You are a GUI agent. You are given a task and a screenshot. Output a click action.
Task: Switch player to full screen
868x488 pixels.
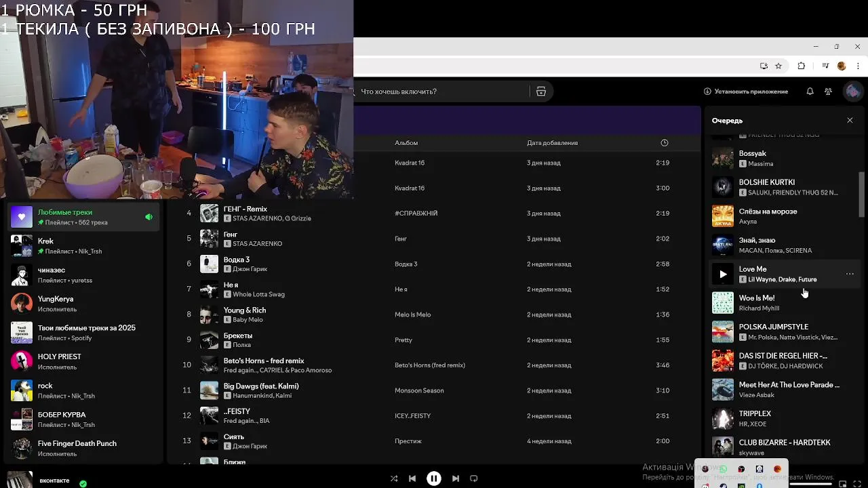tap(858, 484)
